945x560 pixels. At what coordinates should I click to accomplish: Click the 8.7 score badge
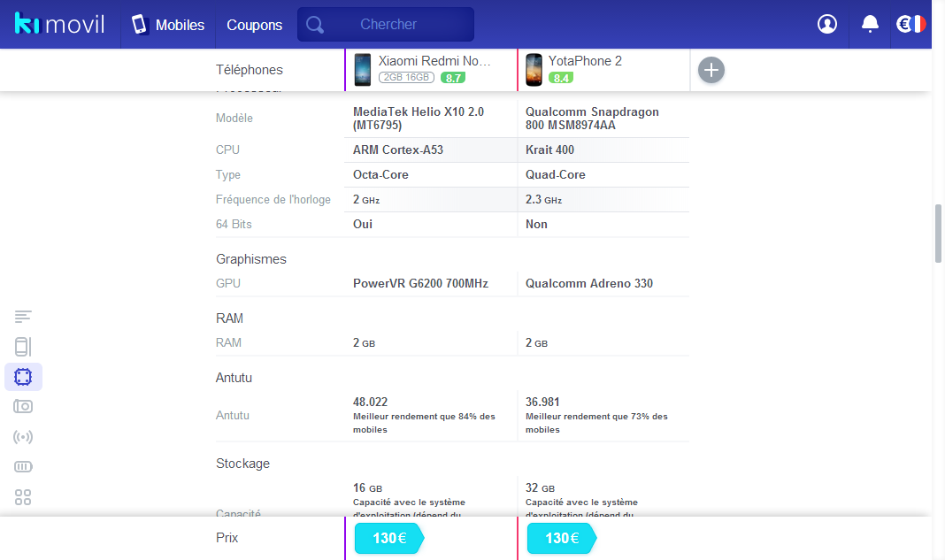pos(453,78)
